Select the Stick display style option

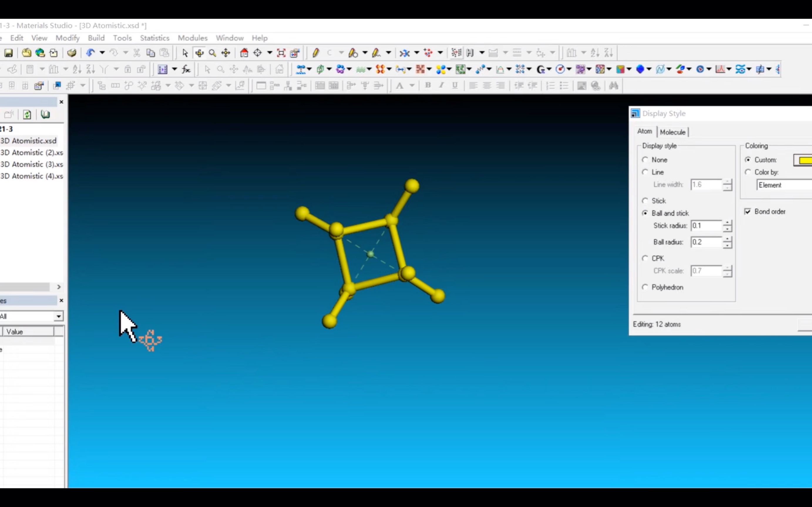click(645, 200)
